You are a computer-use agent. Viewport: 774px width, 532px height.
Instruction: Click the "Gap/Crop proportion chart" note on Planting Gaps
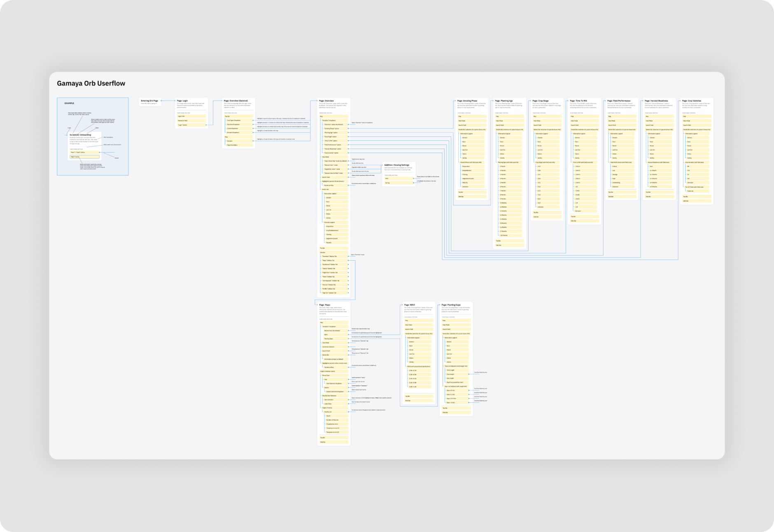click(x=455, y=382)
